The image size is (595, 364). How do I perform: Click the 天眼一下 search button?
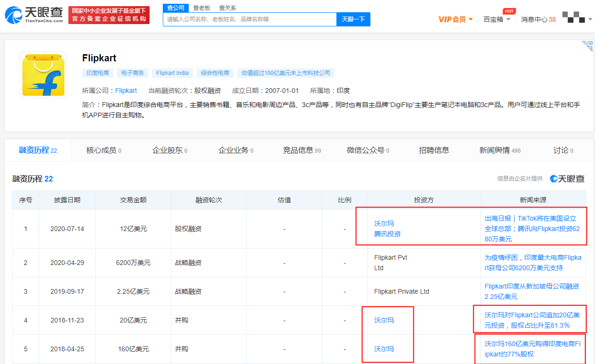click(x=353, y=19)
